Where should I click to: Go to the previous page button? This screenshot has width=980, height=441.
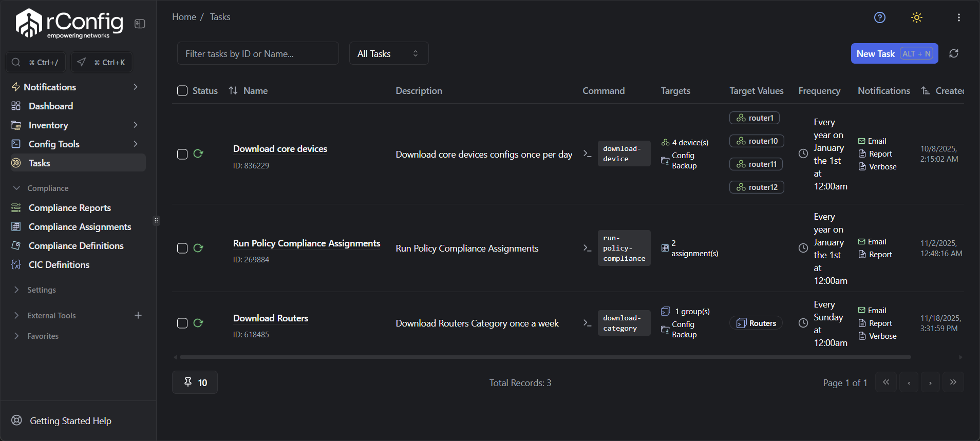point(909,382)
